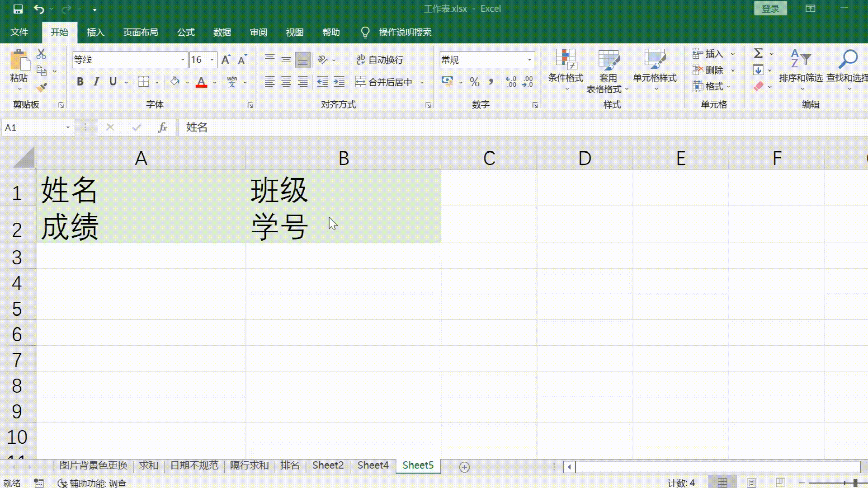Click the Increase Font Size icon
The height and width of the screenshot is (488, 868).
226,60
